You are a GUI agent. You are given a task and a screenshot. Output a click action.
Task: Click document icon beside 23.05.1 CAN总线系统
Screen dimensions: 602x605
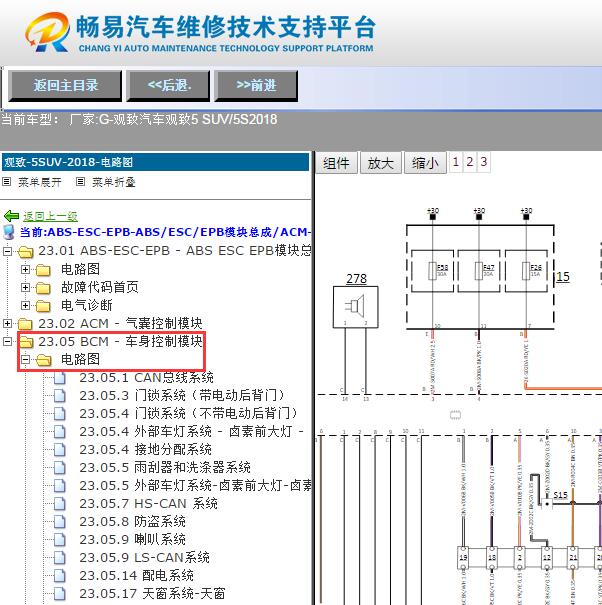coord(59,378)
